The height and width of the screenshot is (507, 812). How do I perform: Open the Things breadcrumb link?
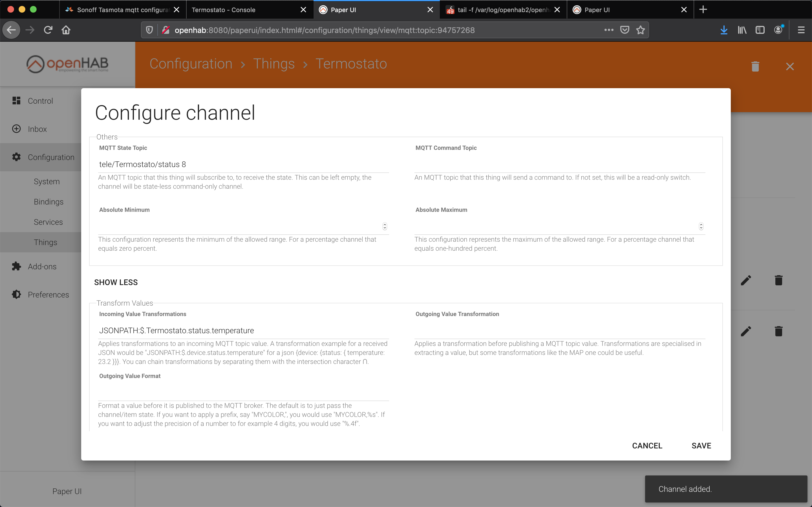coord(274,64)
